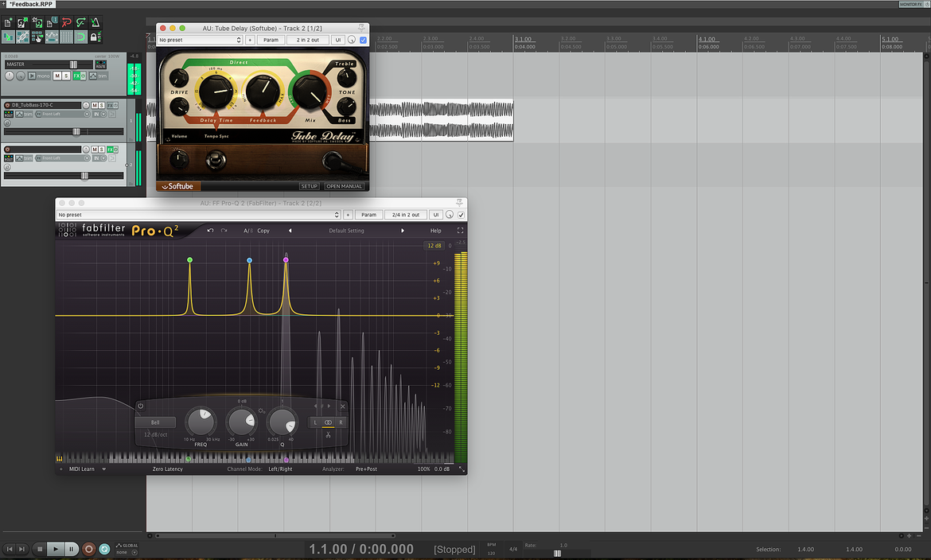Click the Save Project toolbar icon
This screenshot has height=560, width=931.
coord(37,22)
